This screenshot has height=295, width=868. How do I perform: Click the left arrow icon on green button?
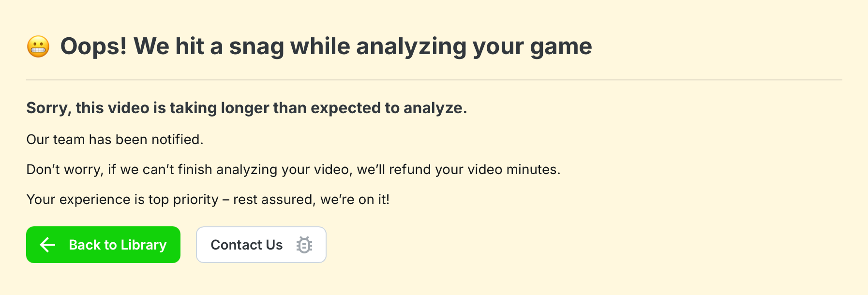click(47, 245)
